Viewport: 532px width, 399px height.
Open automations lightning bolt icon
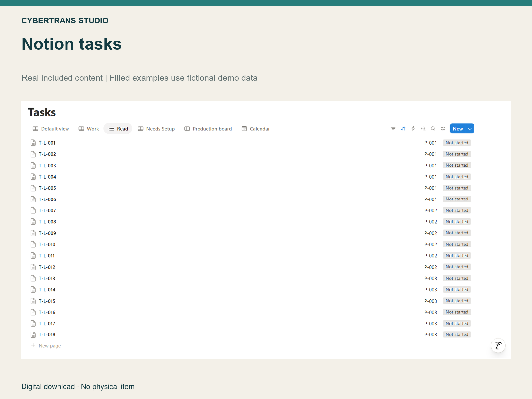pos(413,129)
